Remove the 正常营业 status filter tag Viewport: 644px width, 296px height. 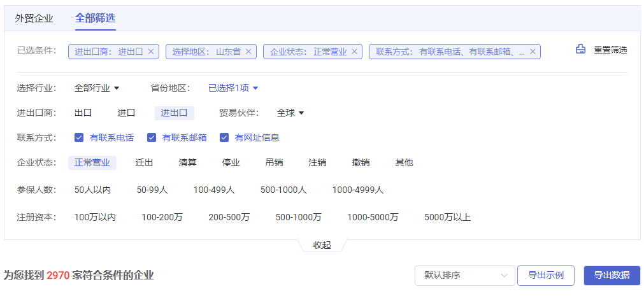click(x=355, y=52)
